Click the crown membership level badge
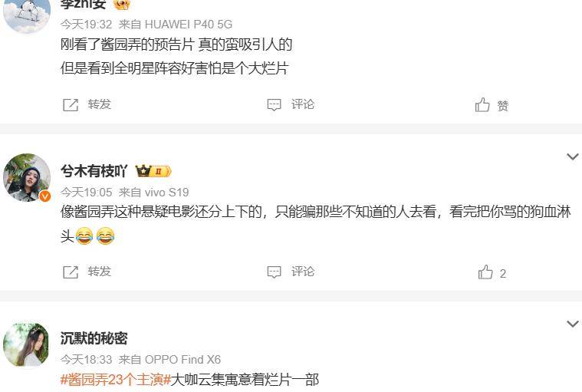The height and width of the screenshot is (392, 582). (x=153, y=171)
